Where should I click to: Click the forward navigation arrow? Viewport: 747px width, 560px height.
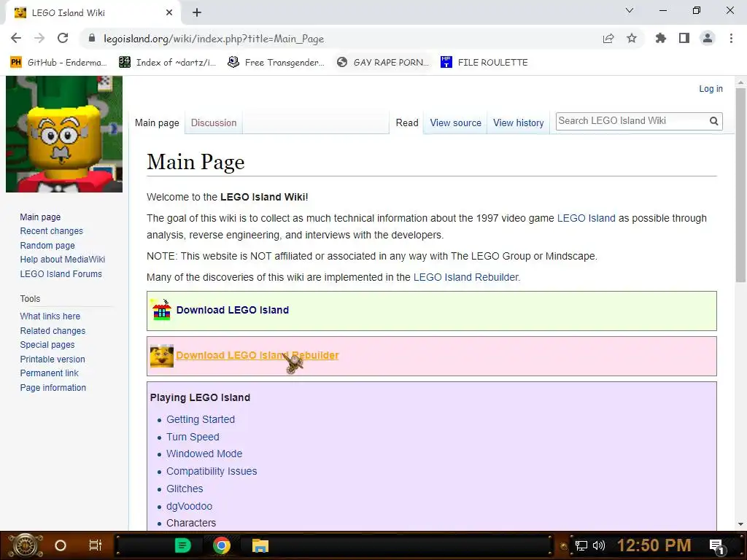pos(39,38)
